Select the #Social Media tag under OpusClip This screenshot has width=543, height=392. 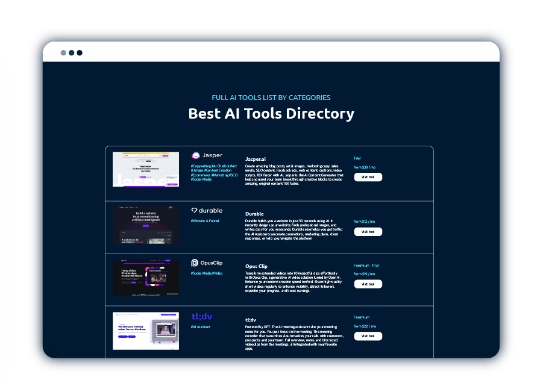(201, 273)
